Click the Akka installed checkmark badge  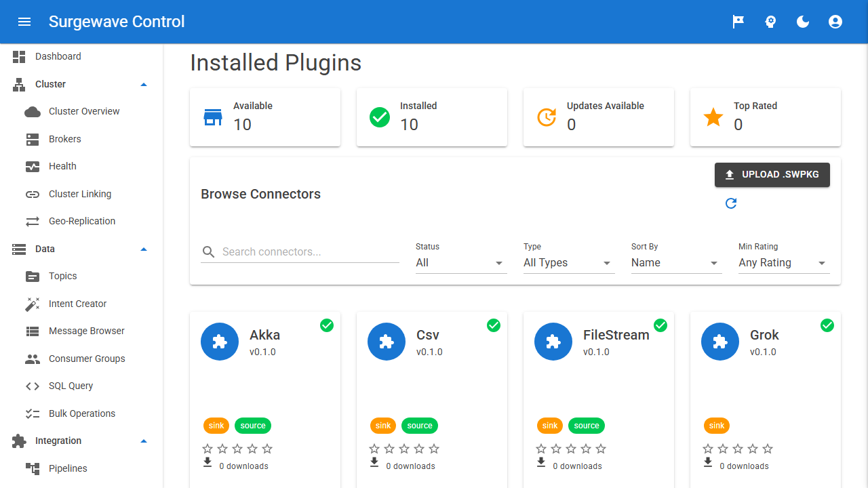(x=327, y=325)
